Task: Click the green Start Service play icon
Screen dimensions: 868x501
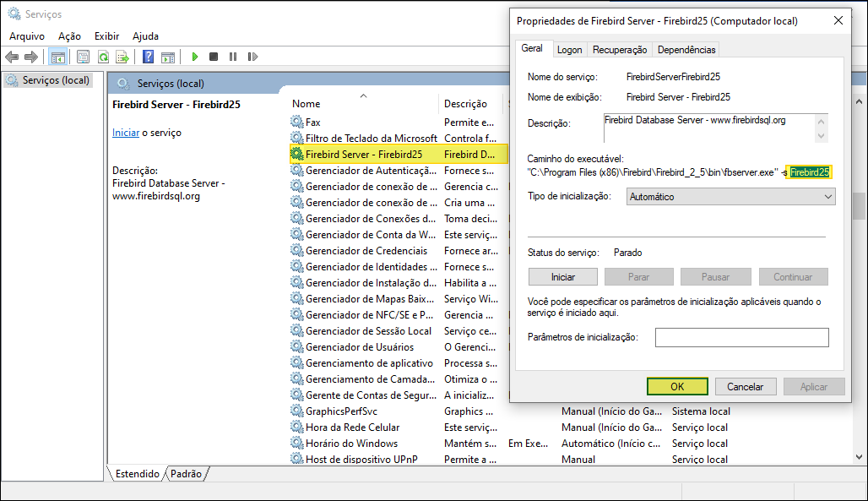Action: pyautogui.click(x=194, y=57)
